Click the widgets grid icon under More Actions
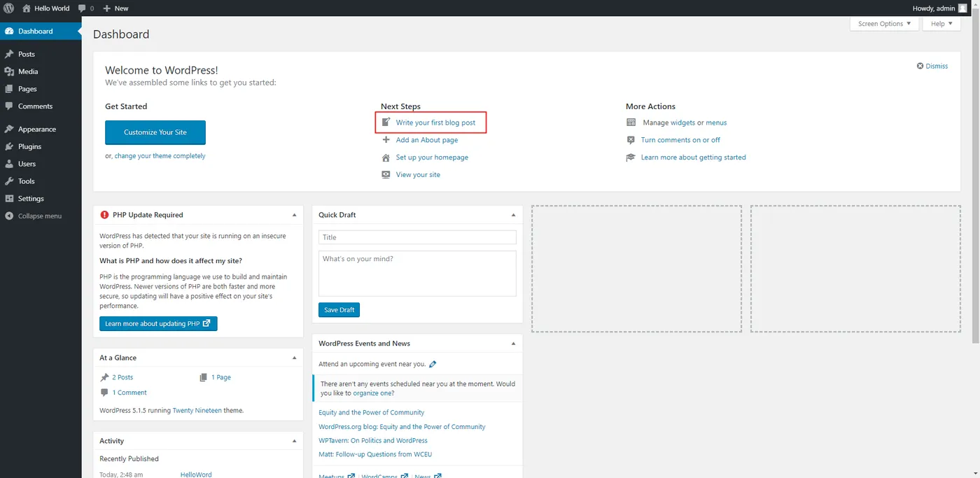 tap(631, 122)
